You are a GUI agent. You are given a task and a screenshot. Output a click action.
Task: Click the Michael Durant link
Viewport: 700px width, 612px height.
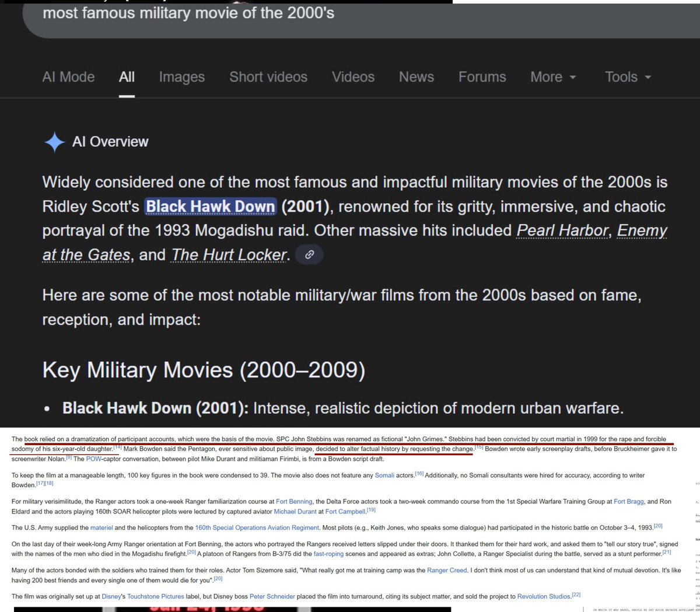[x=295, y=512]
